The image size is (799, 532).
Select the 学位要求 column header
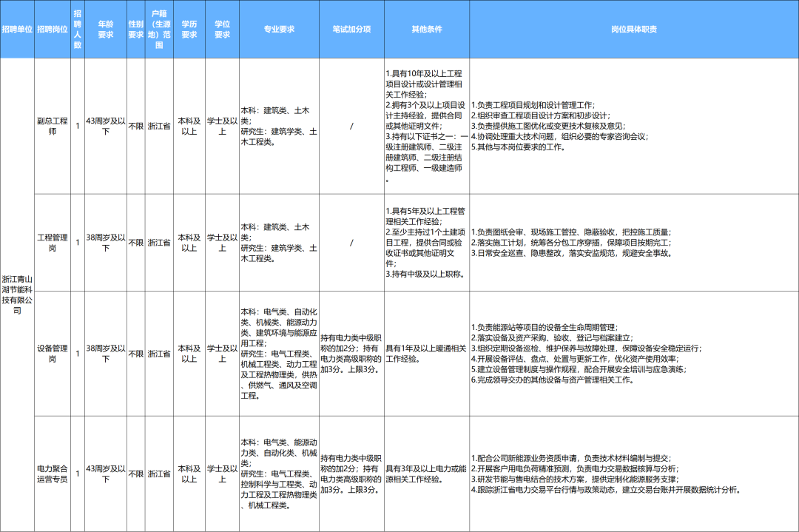(x=222, y=29)
